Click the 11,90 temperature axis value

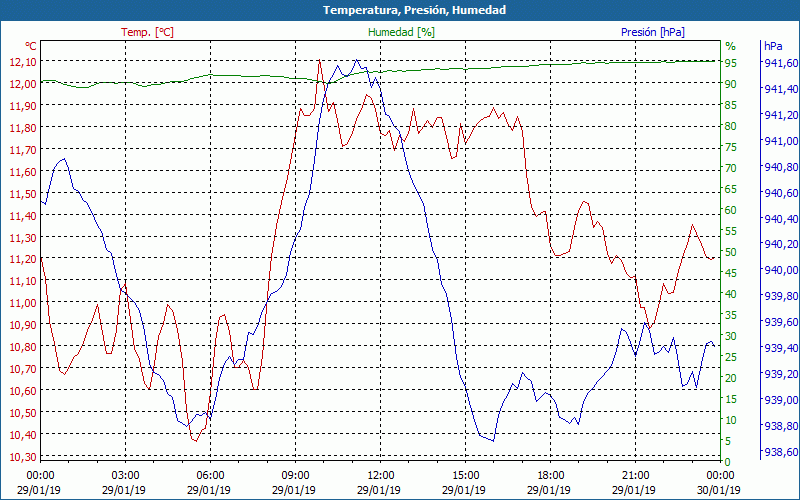[x=23, y=105]
